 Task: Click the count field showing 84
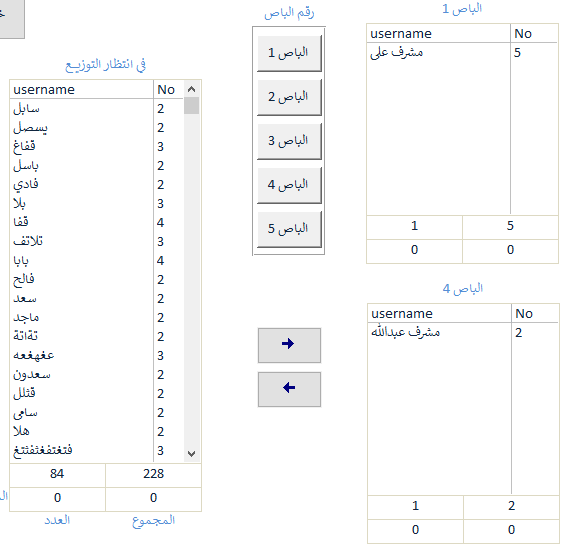[x=57, y=474]
